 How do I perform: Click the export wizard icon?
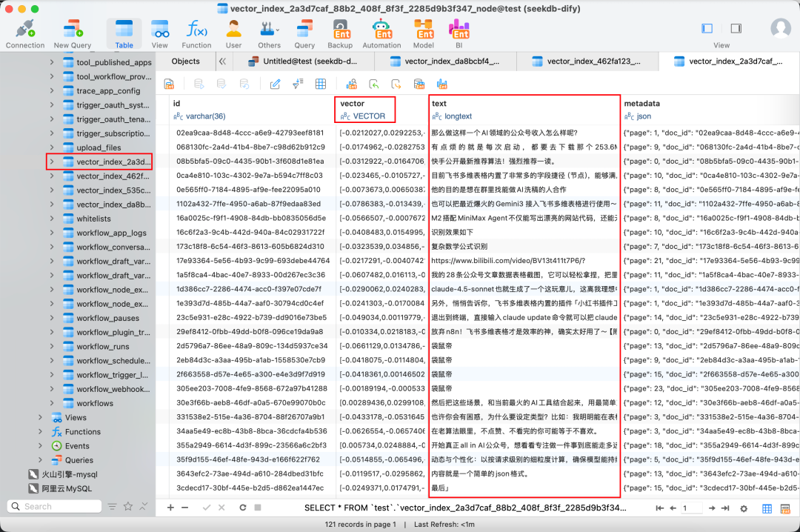396,84
